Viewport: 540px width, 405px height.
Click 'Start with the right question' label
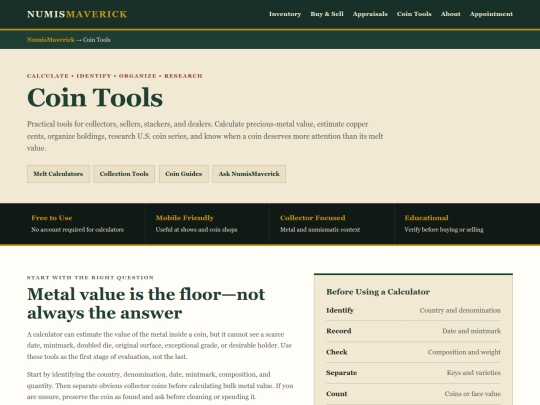90,278
